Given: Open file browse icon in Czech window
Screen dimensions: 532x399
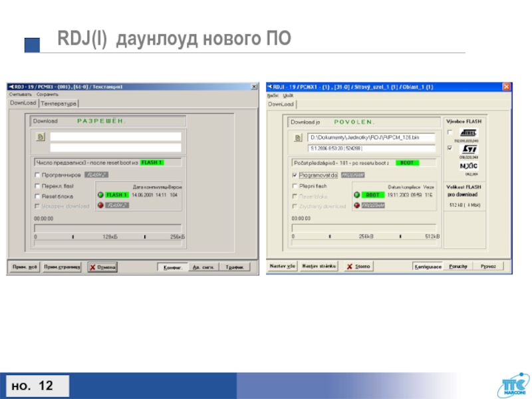Looking at the screenshot, I should (x=298, y=138).
